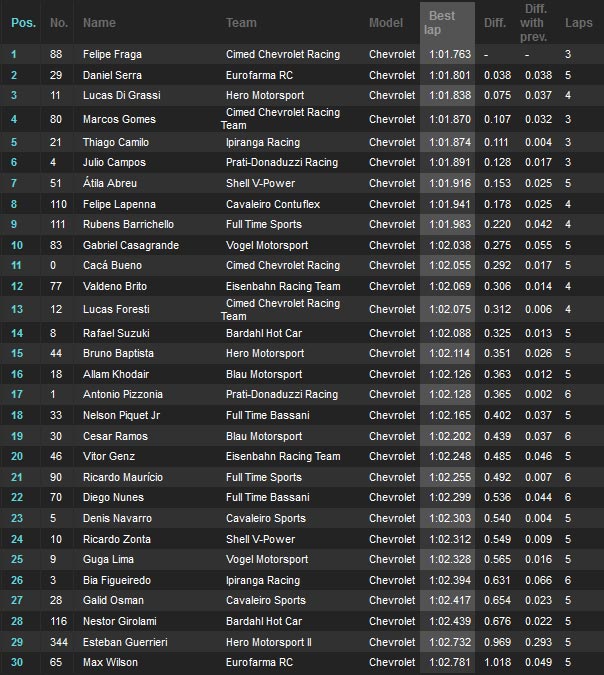
Task: Sort by the No. column header
Action: tap(59, 23)
